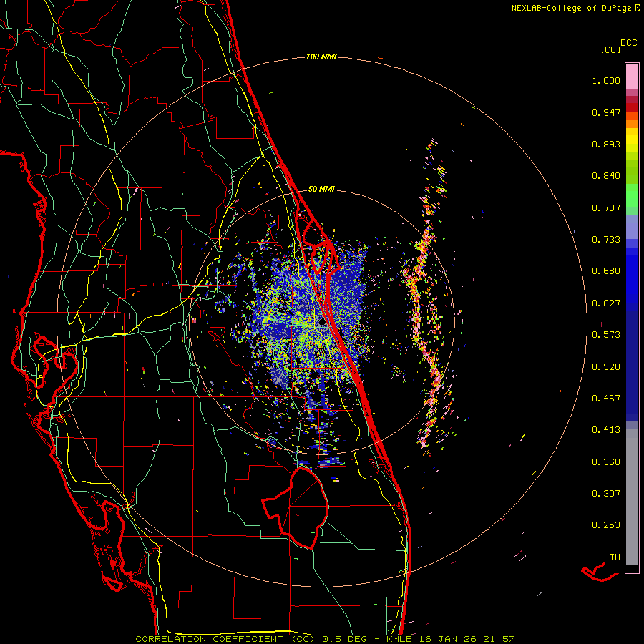This screenshot has height=644, width=644.
Task: Click the [CC] unit label above the legend
Action: point(610,49)
